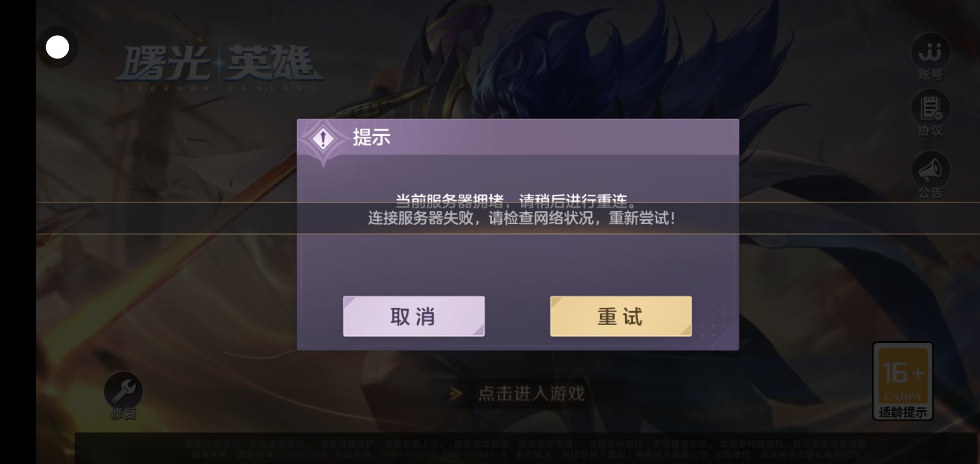The height and width of the screenshot is (464, 980).
Task: Click the 修复 text label
Action: pyautogui.click(x=123, y=413)
